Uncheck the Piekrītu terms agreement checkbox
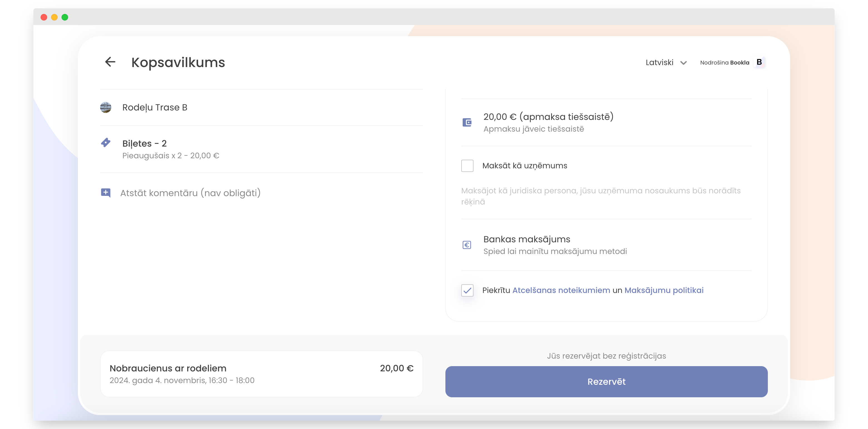Viewport: 868px width, 429px height. pyautogui.click(x=467, y=290)
